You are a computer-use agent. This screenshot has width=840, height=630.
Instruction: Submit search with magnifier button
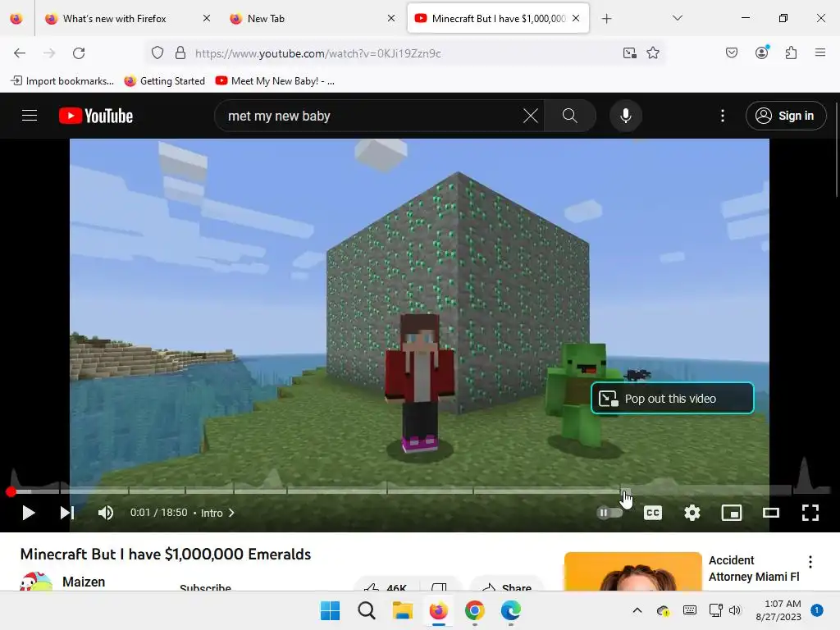coord(570,116)
